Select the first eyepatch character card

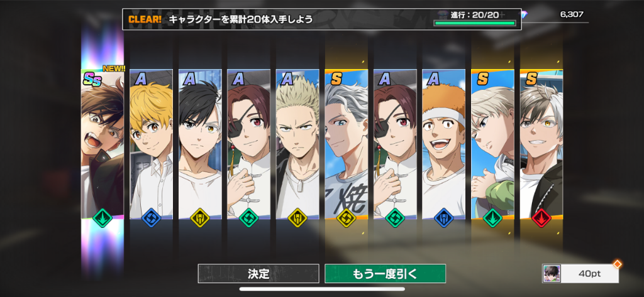click(x=248, y=144)
